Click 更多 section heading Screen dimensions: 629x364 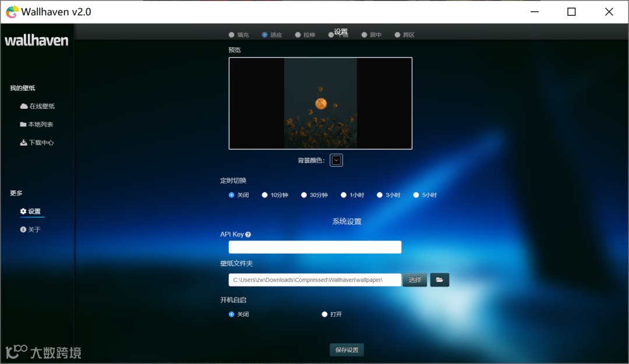[x=16, y=193]
